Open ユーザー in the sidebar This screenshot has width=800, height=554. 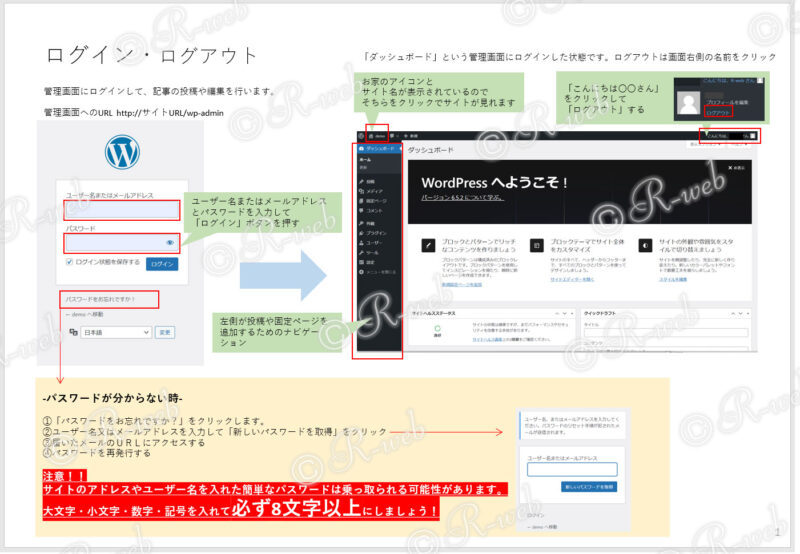tap(371, 243)
